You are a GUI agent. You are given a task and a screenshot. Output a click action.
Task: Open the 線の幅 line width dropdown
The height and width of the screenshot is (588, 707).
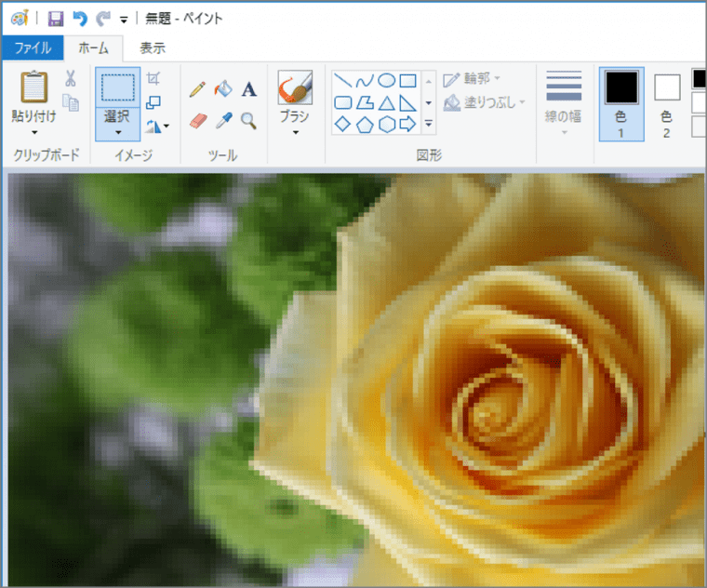pos(564,103)
